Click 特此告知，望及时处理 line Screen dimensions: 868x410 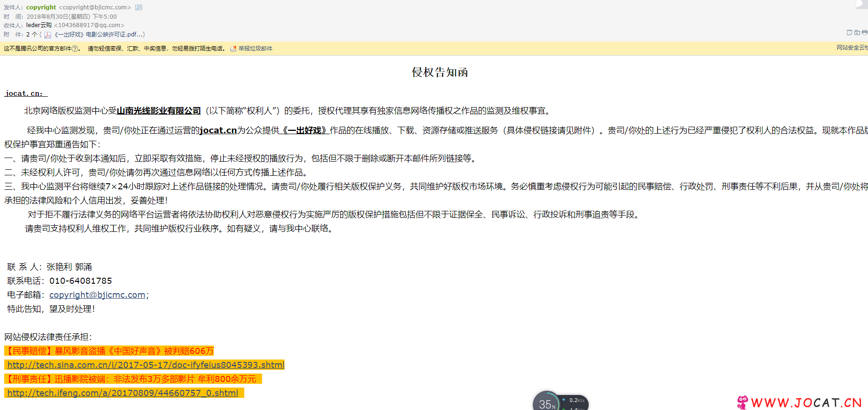click(51, 309)
